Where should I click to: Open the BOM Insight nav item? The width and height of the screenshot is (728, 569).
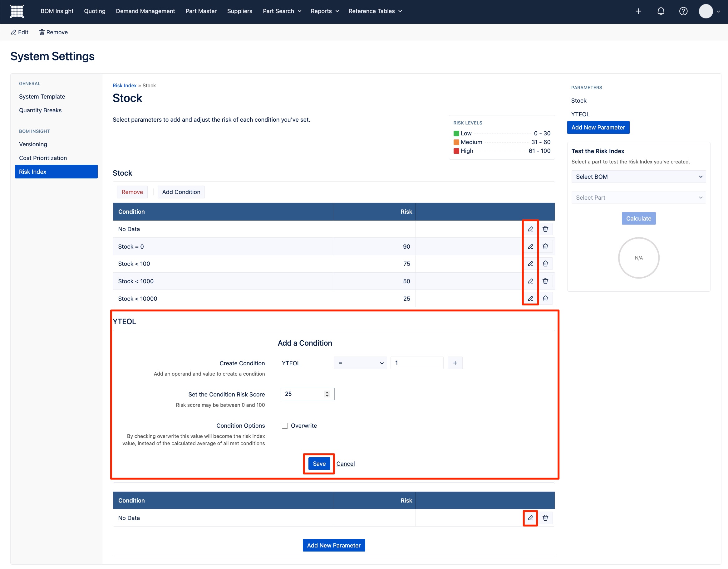coord(57,11)
